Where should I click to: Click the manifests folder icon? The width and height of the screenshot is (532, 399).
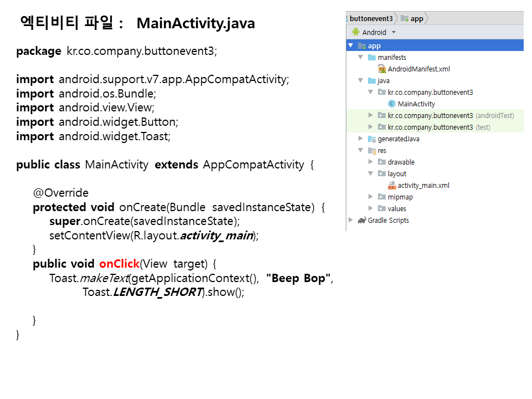[372, 58]
